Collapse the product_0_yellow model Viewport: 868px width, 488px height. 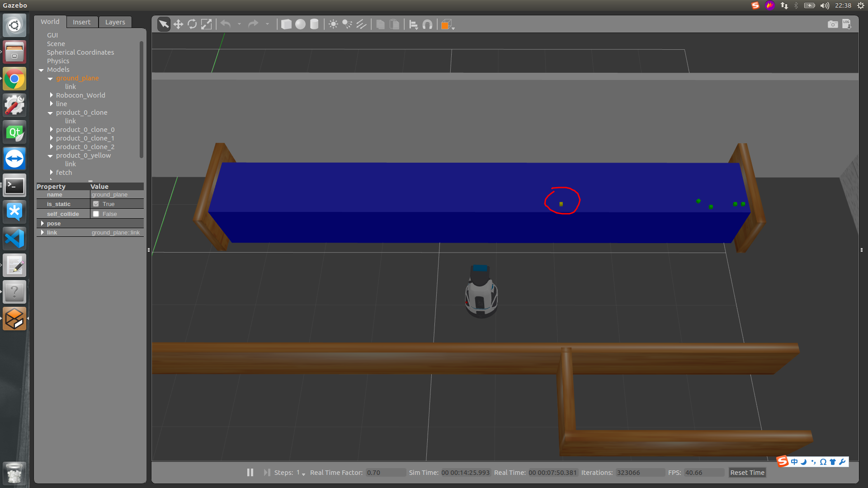50,156
